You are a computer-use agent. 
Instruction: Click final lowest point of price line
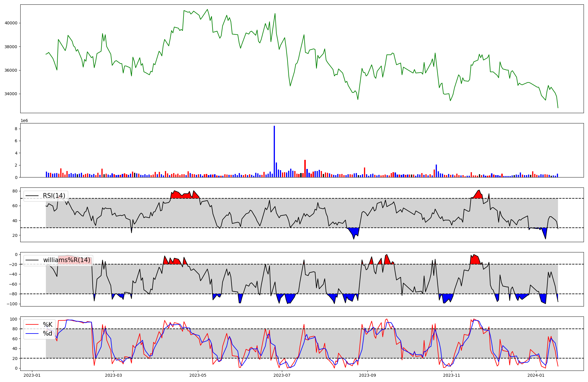click(x=558, y=108)
